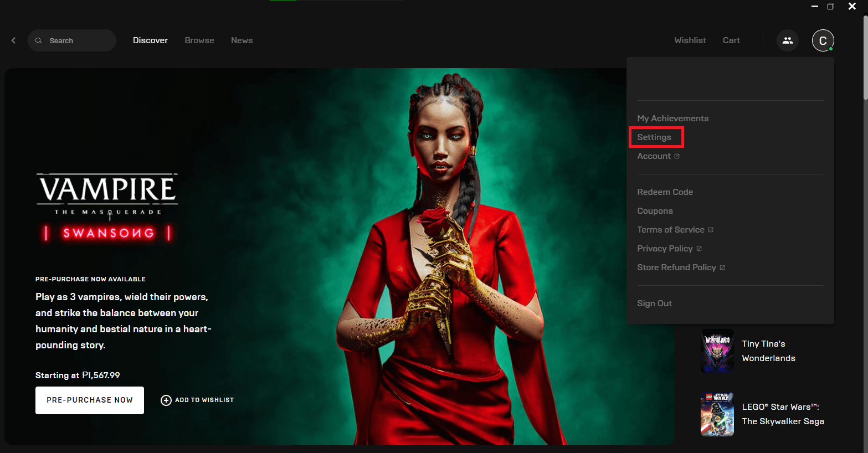Click into the Search field

tap(72, 40)
